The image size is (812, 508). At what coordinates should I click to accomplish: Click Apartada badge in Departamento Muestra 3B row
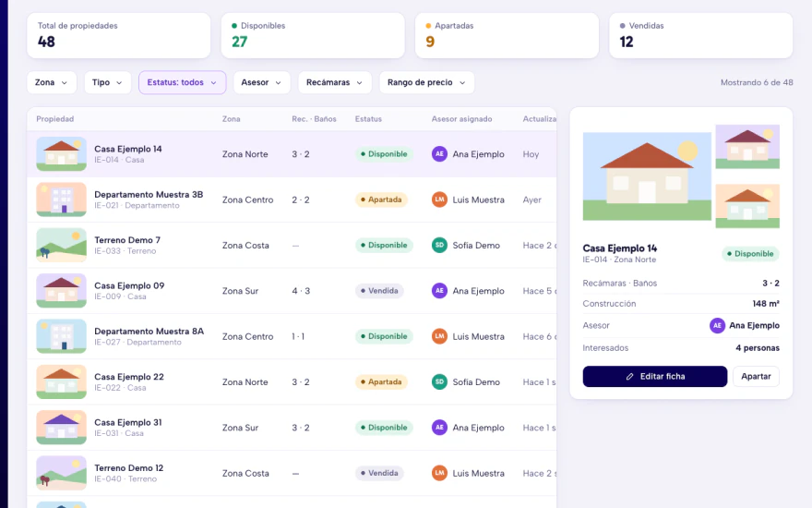pos(382,200)
